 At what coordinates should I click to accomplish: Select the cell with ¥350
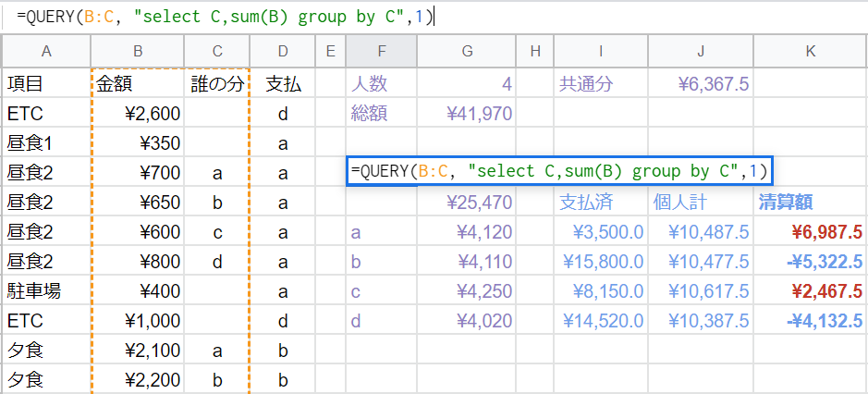(138, 143)
